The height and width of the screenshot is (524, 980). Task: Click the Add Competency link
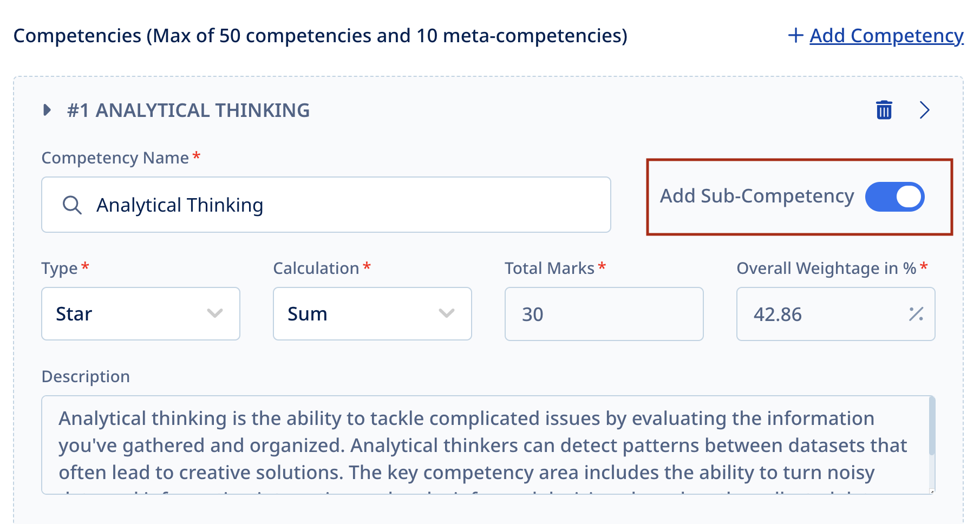[886, 36]
